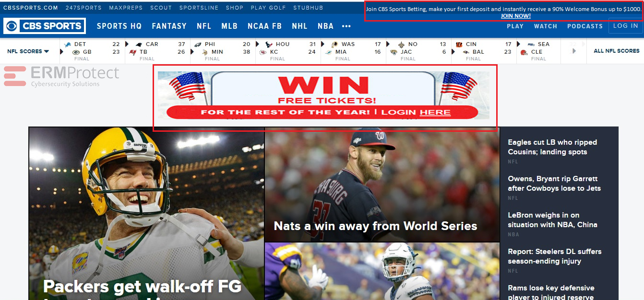This screenshot has height=300, width=644.
Task: Click the CBS Sports eye logo
Action: pos(12,26)
